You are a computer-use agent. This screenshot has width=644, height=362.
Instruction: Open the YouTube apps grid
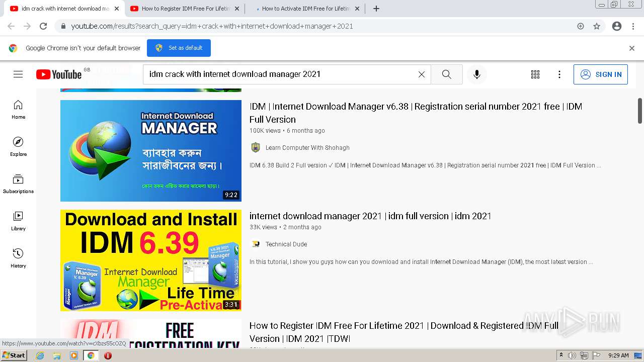pos(535,74)
